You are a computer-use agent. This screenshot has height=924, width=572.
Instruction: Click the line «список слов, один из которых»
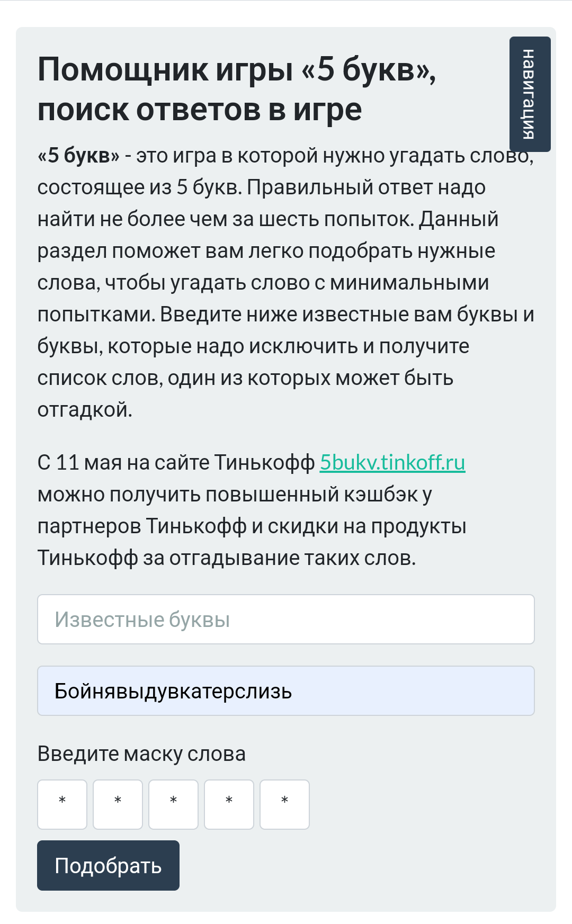pos(184,378)
